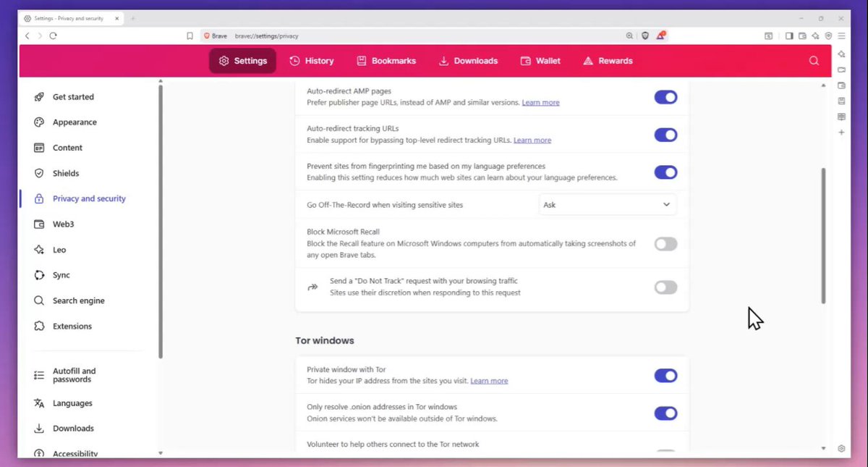This screenshot has height=467, width=868.
Task: Open the Brave VPN icon in toolbar
Action: pyautogui.click(x=828, y=35)
